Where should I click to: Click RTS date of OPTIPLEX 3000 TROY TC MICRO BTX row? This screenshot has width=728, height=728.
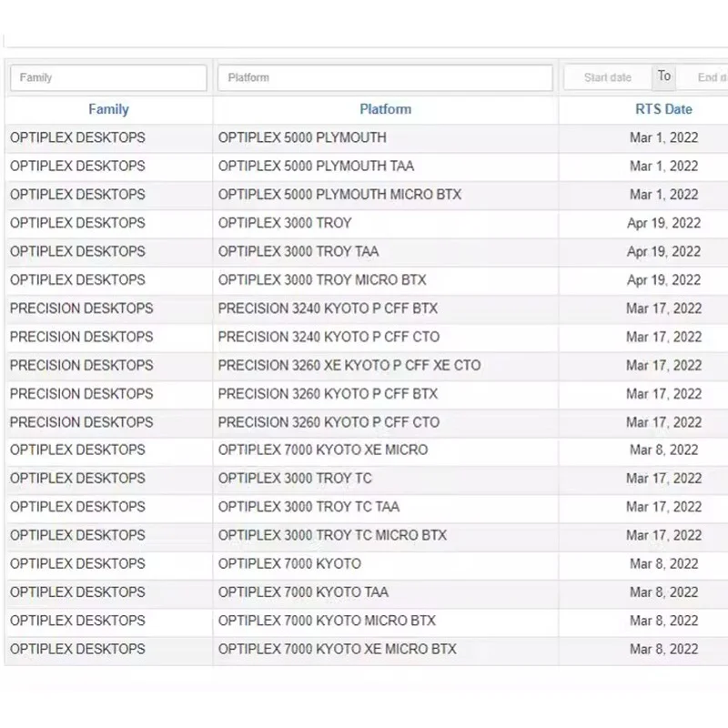pos(664,535)
